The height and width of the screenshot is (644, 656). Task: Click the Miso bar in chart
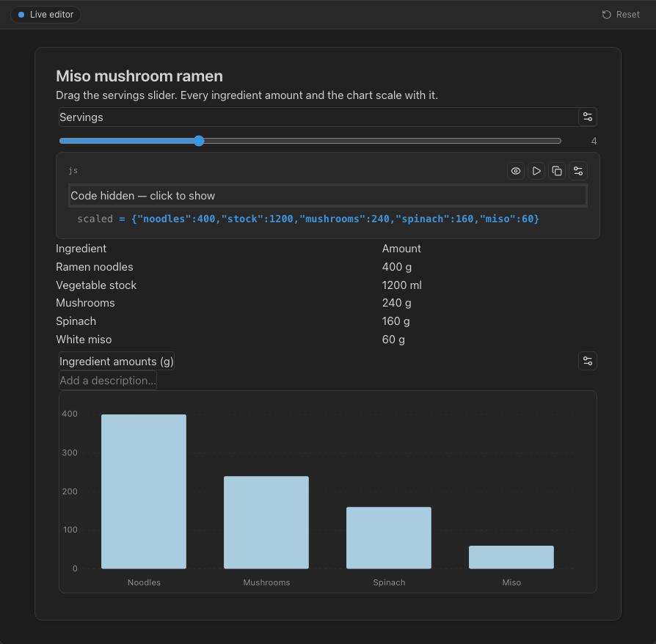pos(511,557)
